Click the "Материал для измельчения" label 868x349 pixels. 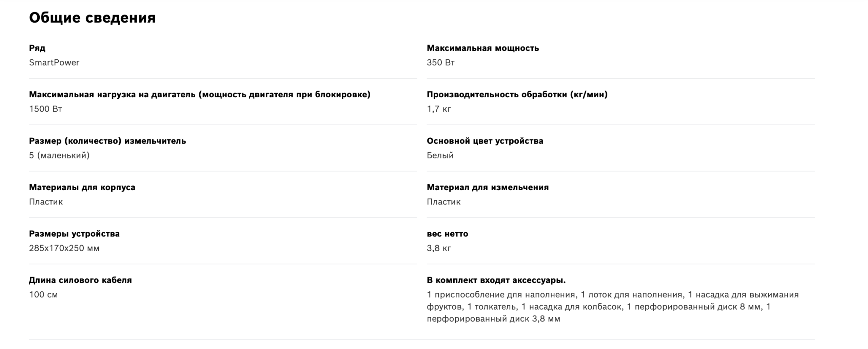pos(488,188)
